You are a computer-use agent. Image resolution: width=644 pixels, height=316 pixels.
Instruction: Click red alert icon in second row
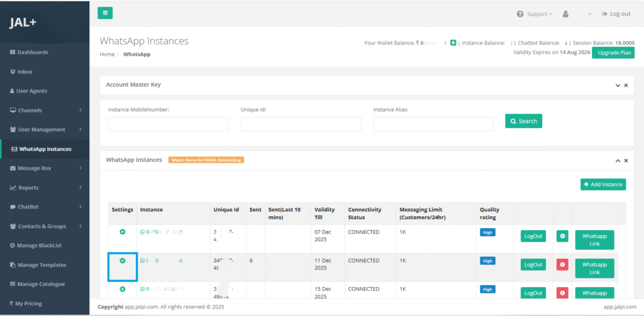click(x=562, y=264)
